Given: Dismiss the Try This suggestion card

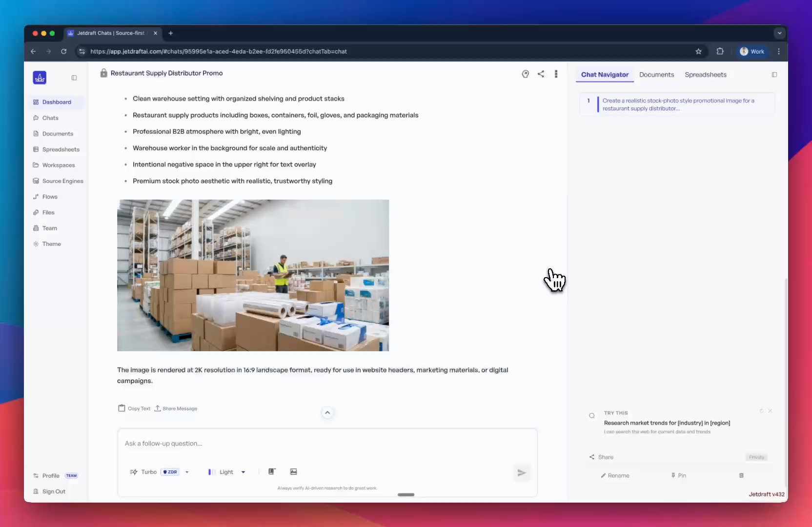Looking at the screenshot, I should [x=770, y=411].
